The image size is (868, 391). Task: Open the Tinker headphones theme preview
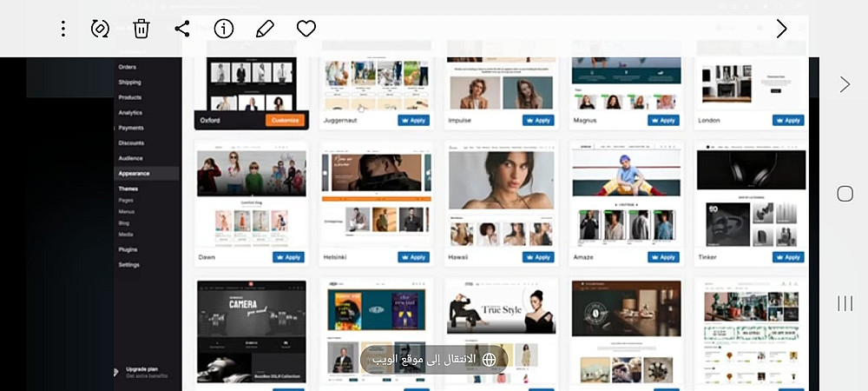pyautogui.click(x=751, y=195)
